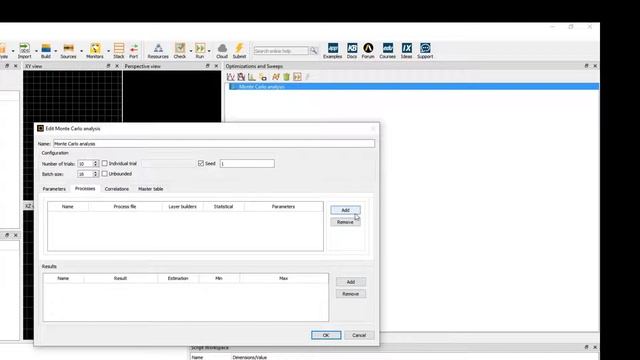Open the Check dropdown arrow
Viewport: 640px width, 360px height.
click(x=191, y=51)
